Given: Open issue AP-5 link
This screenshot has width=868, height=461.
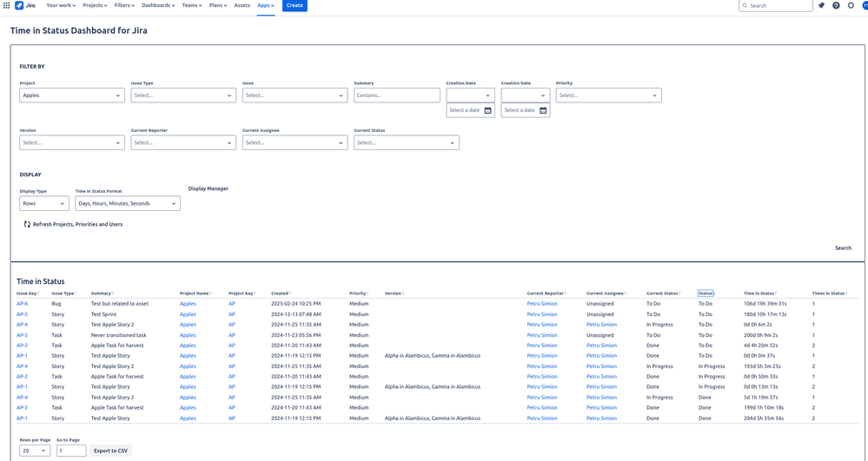Looking at the screenshot, I should pyautogui.click(x=22, y=314).
